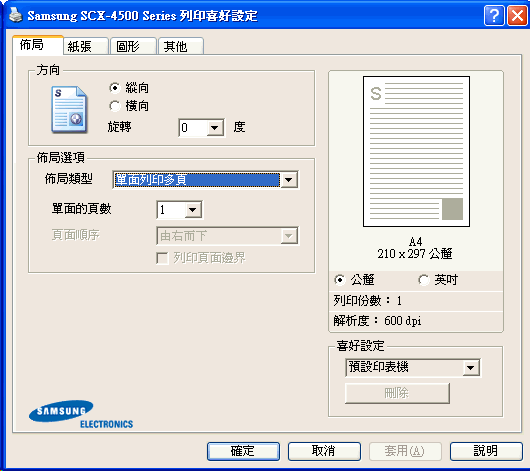Click the A4 page preview thumbnail

point(416,151)
